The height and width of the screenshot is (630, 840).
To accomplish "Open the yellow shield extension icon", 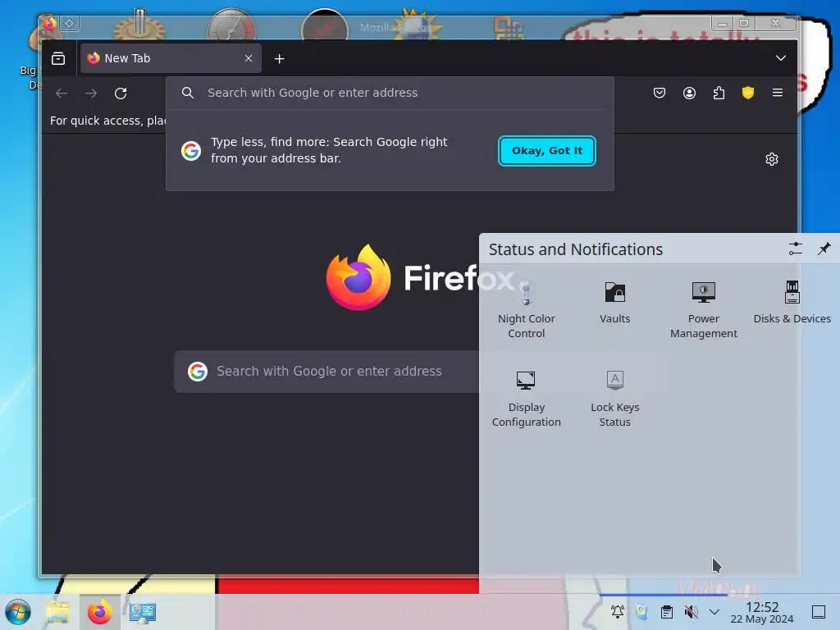I will [748, 94].
